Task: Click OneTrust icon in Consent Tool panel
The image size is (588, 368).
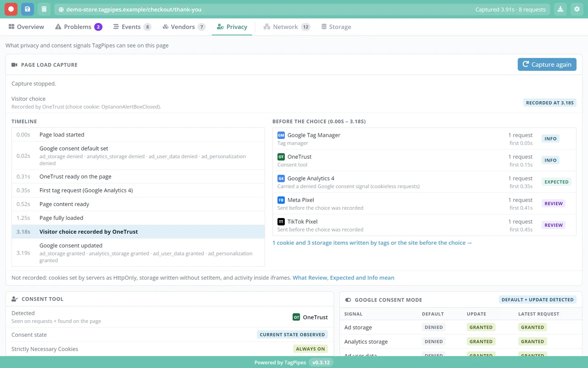Action: (296, 317)
